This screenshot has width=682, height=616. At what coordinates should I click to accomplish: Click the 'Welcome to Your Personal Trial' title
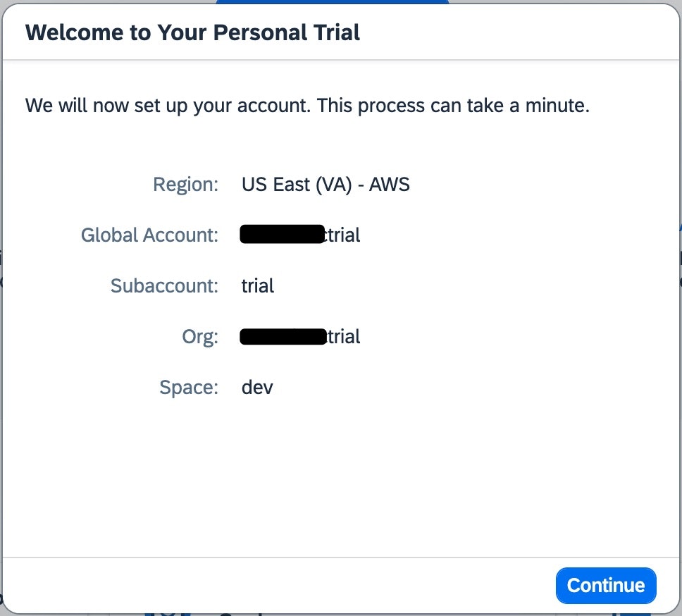coord(192,32)
